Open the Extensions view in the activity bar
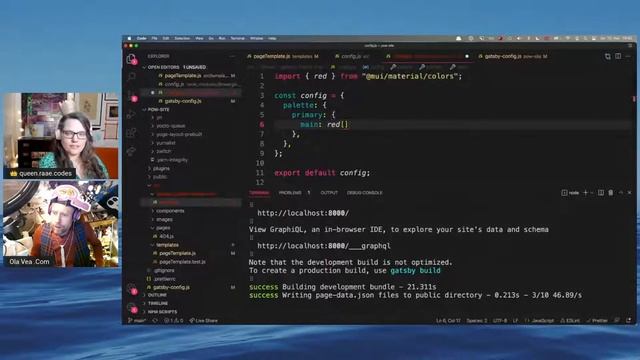 131,133
